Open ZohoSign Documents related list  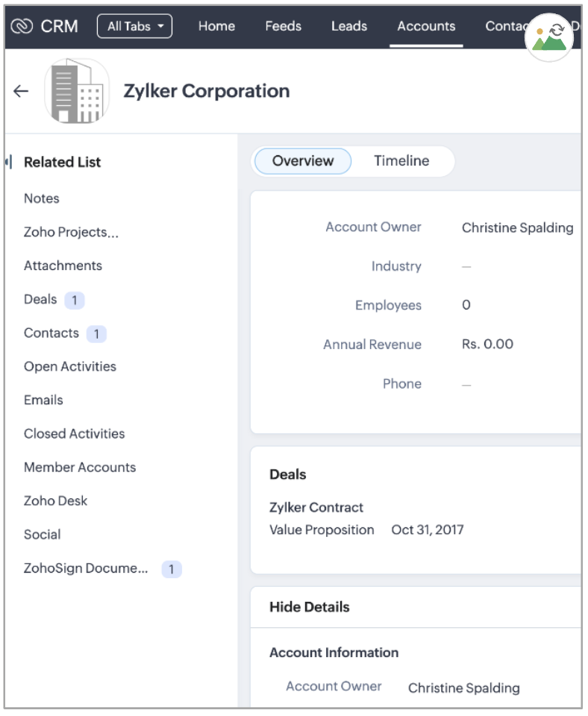[x=86, y=568]
